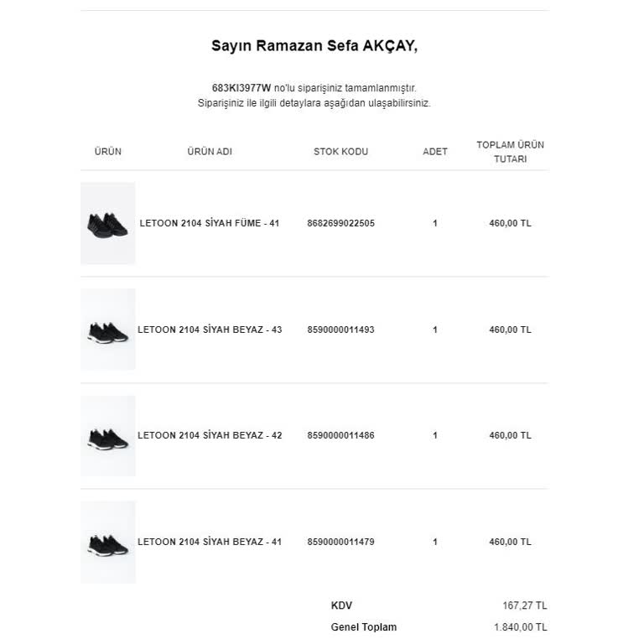Open the Siyah Beyaz size 43 product image

pos(107,330)
